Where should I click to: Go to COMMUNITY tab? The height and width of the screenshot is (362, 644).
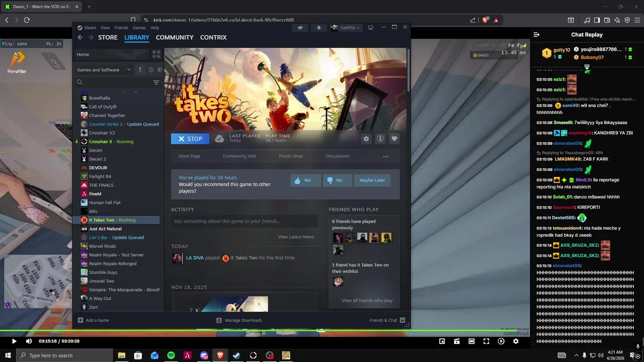(175, 38)
